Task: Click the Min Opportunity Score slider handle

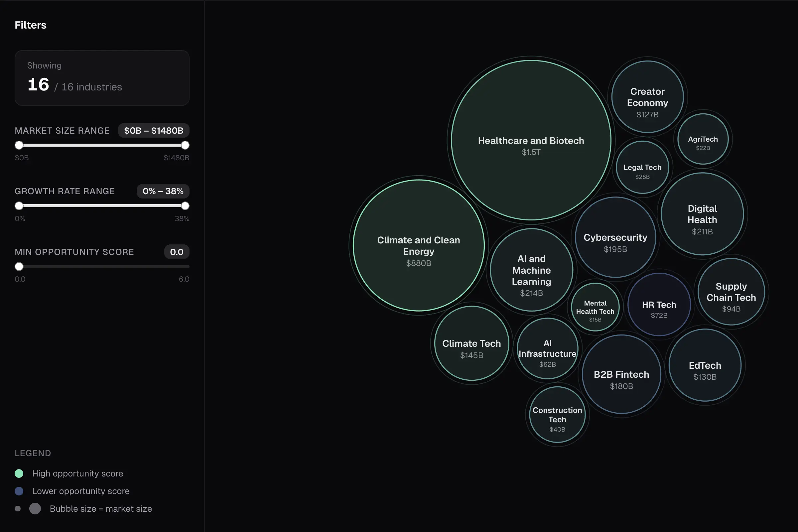Action: tap(19, 266)
